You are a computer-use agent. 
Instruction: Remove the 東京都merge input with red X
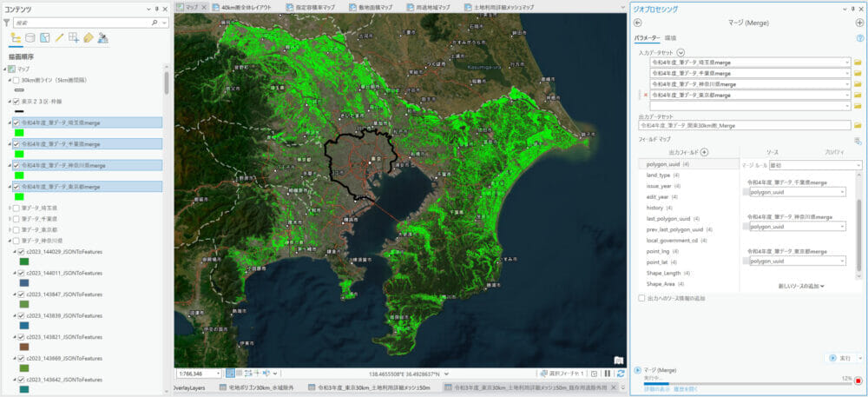(x=646, y=95)
